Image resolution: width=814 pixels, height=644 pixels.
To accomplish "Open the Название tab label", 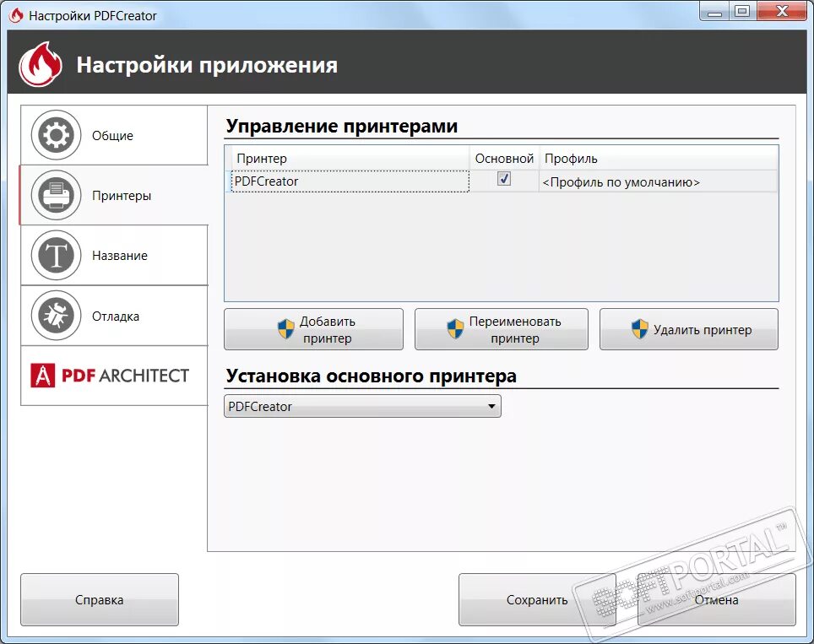I will (x=120, y=256).
